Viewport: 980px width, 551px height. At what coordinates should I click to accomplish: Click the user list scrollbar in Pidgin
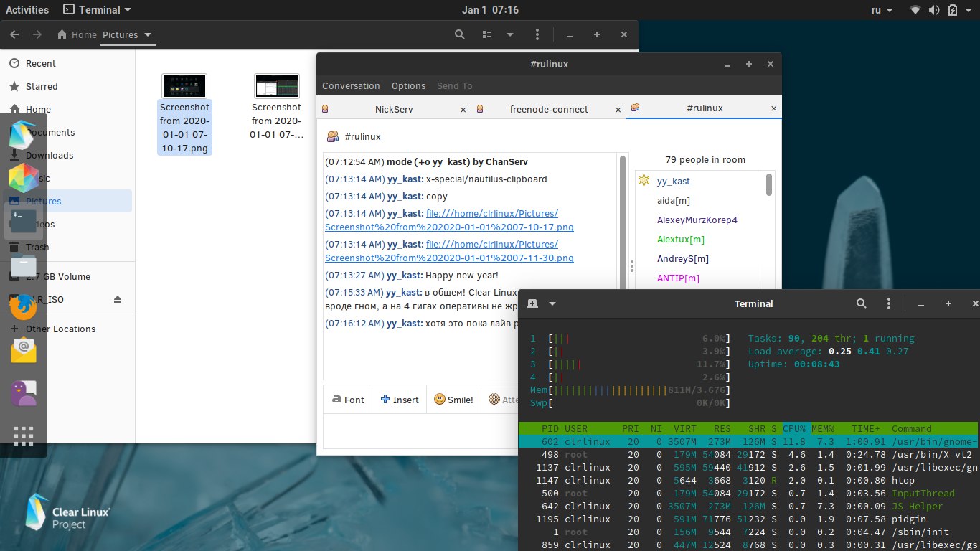[769, 185]
